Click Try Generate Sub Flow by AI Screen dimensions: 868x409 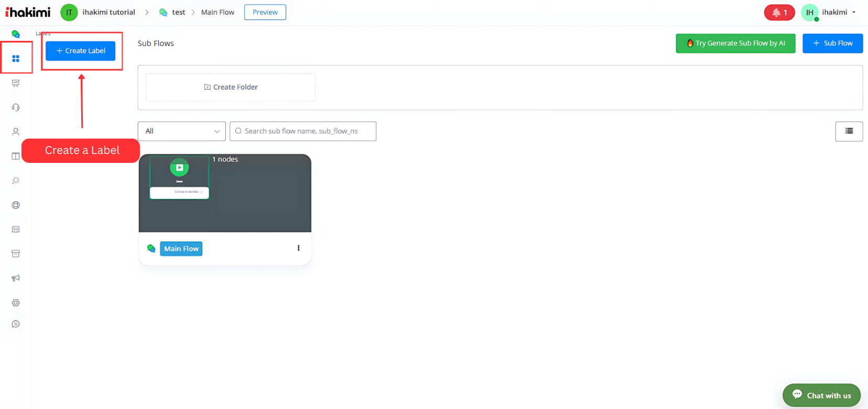click(x=735, y=43)
